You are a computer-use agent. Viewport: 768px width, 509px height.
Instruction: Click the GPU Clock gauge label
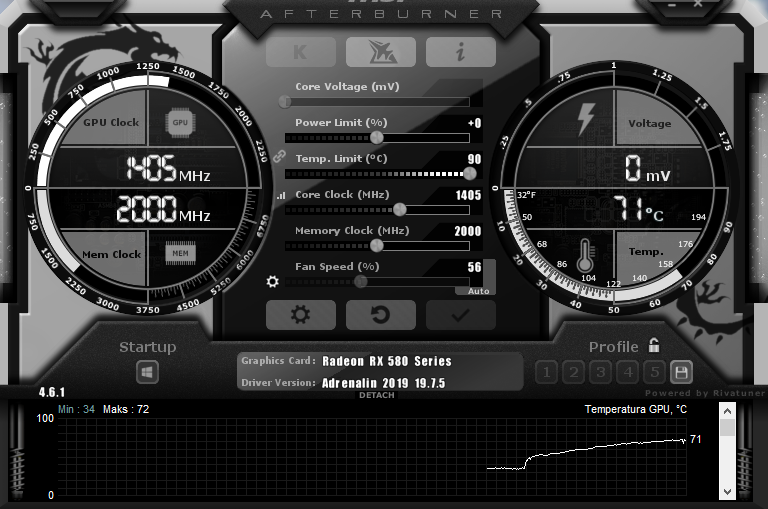[x=111, y=122]
